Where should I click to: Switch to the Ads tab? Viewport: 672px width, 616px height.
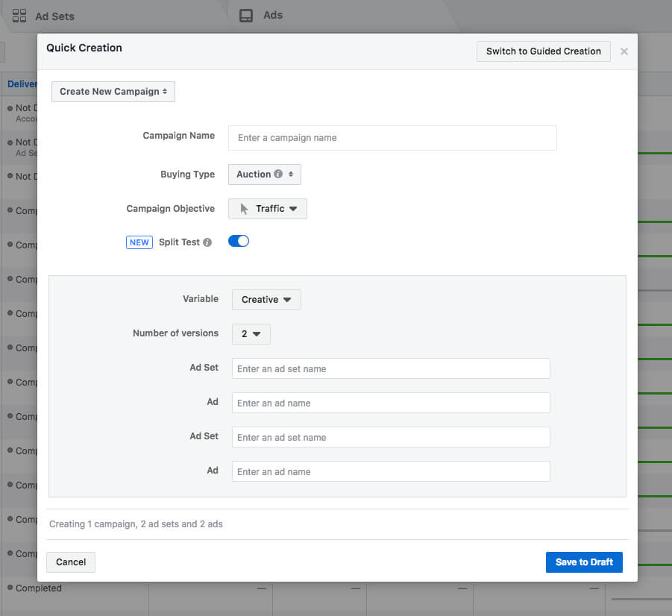pyautogui.click(x=272, y=15)
